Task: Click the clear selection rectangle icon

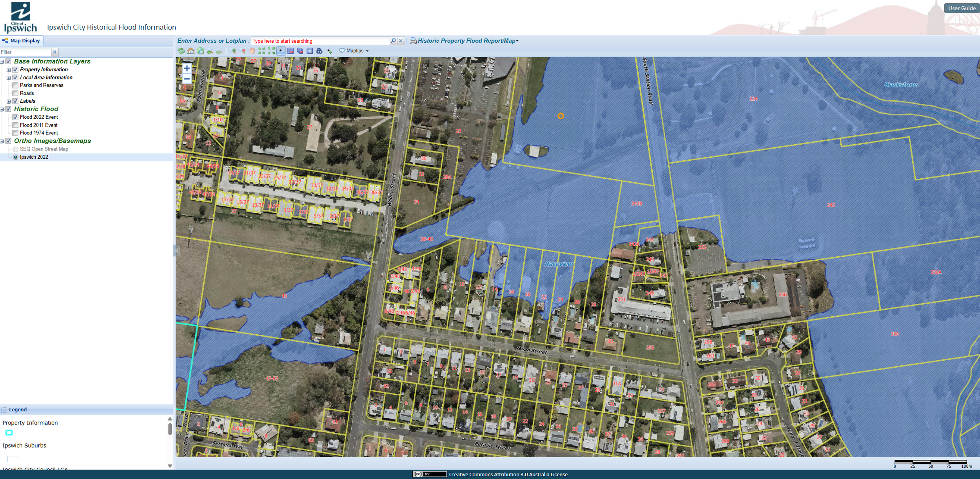Action: pyautogui.click(x=290, y=51)
